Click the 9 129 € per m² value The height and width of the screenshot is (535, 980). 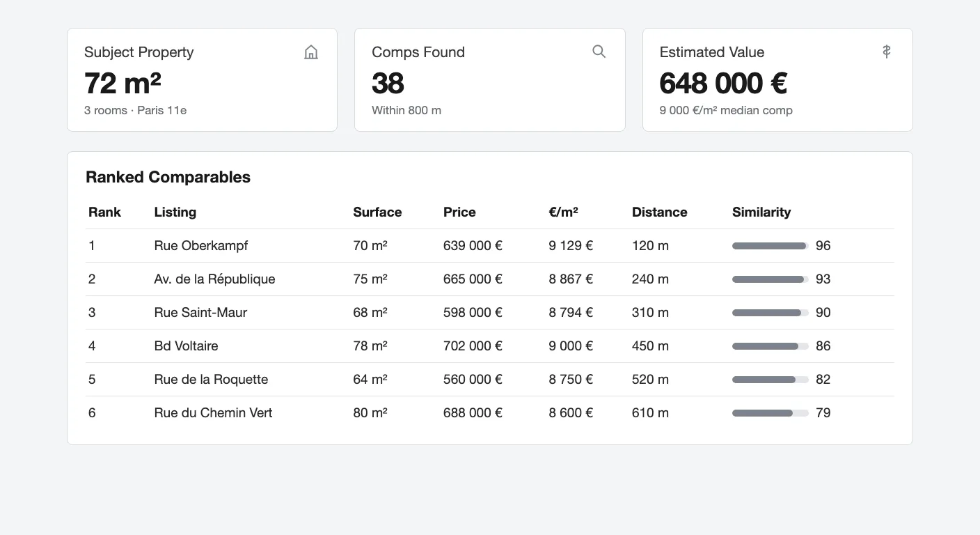tap(571, 246)
